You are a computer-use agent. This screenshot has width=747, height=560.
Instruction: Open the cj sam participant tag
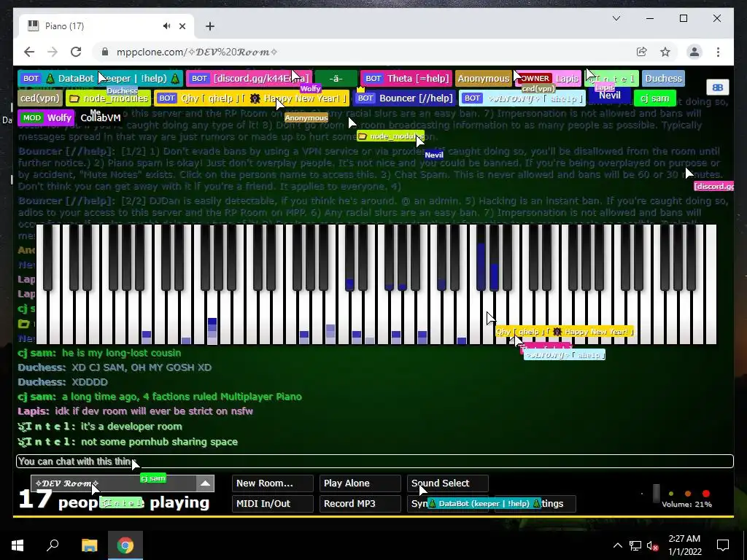click(x=654, y=98)
